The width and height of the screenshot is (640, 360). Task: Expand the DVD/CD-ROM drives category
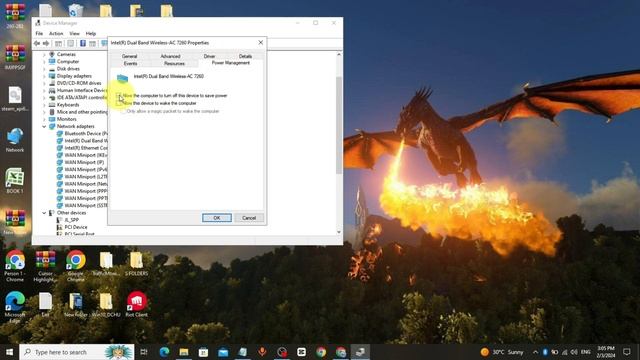click(x=44, y=83)
